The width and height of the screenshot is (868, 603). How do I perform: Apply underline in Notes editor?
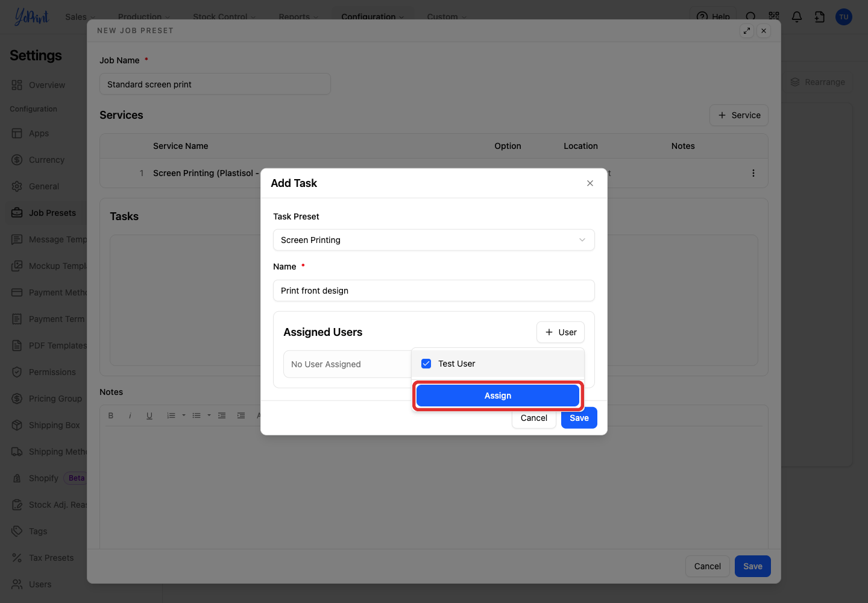(149, 415)
